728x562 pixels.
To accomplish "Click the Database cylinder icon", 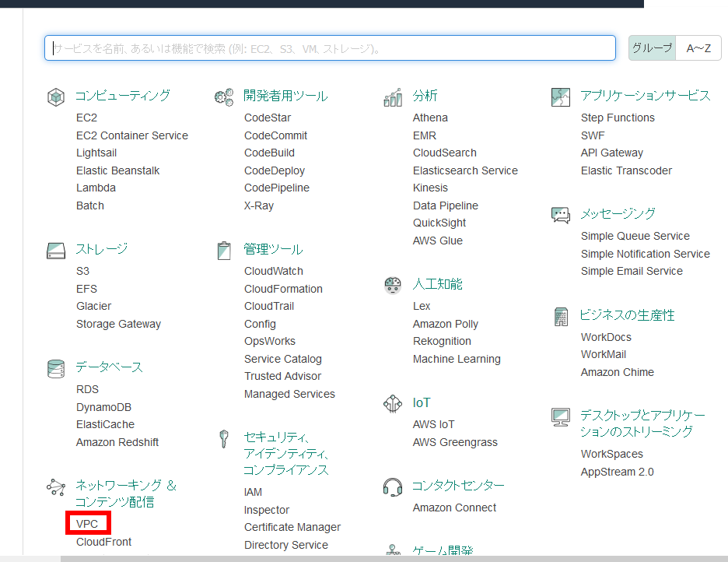I will (56, 369).
